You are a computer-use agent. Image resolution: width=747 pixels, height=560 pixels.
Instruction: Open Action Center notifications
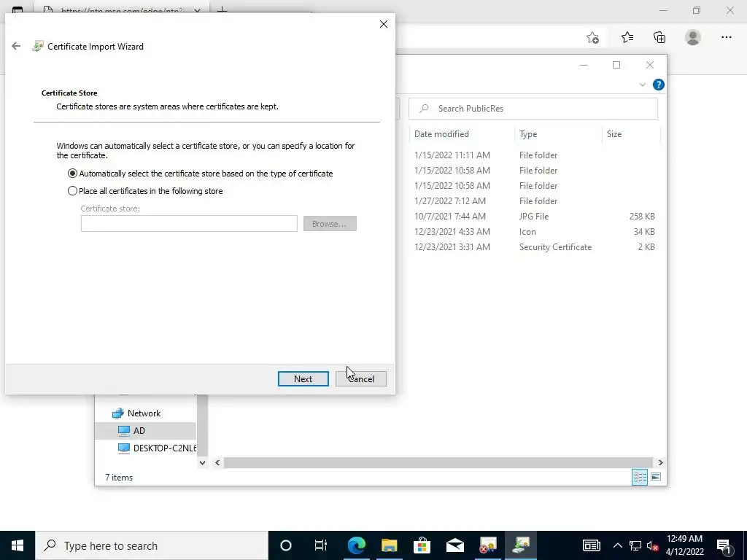[x=724, y=545]
